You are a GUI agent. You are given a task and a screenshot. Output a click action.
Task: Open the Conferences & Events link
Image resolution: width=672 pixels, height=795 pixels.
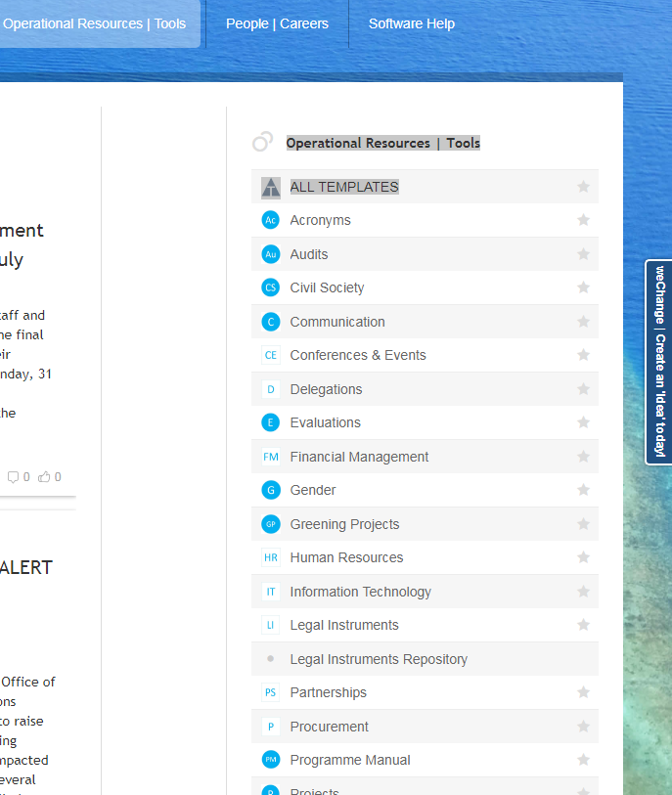tap(358, 355)
